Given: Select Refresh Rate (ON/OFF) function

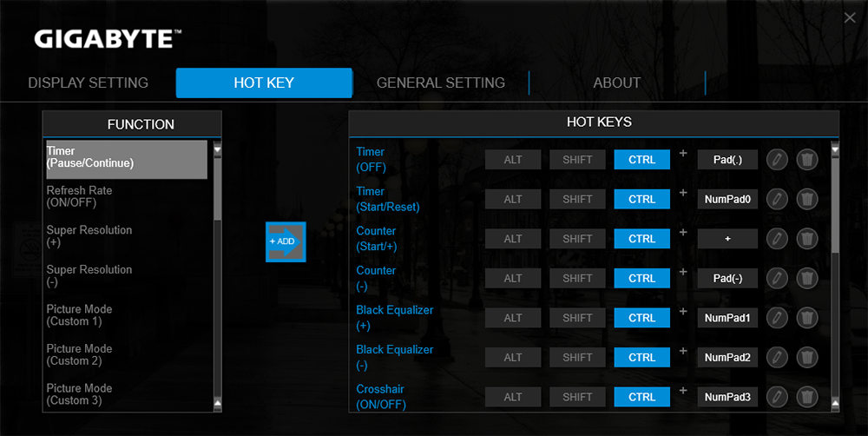Looking at the screenshot, I should [x=79, y=196].
